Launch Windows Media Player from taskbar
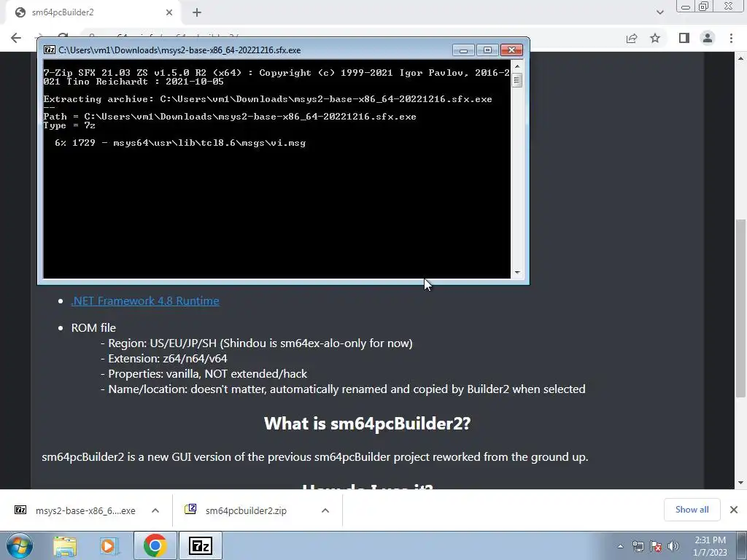747x560 pixels. [109, 546]
